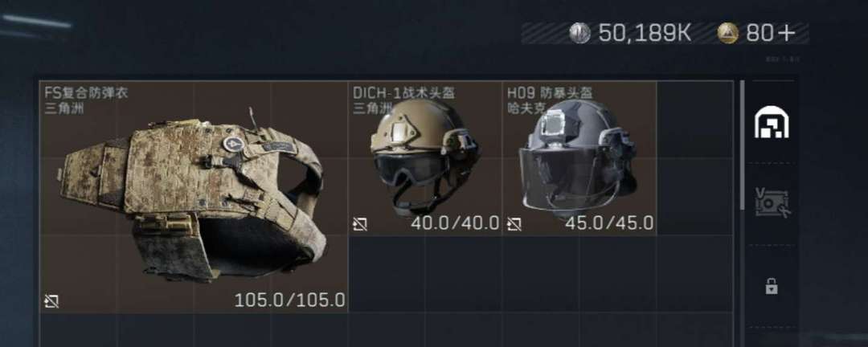Open the main stash warehouse tab icon

772,122
